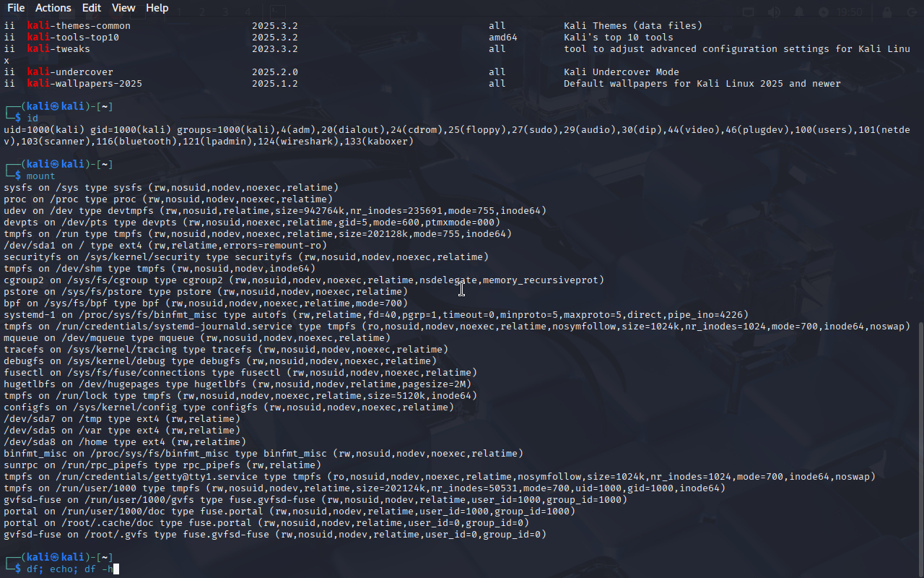This screenshot has height=578, width=924.
Task: Click the 'tmpfs on /run/user/1000' line
Action: pos(365,488)
